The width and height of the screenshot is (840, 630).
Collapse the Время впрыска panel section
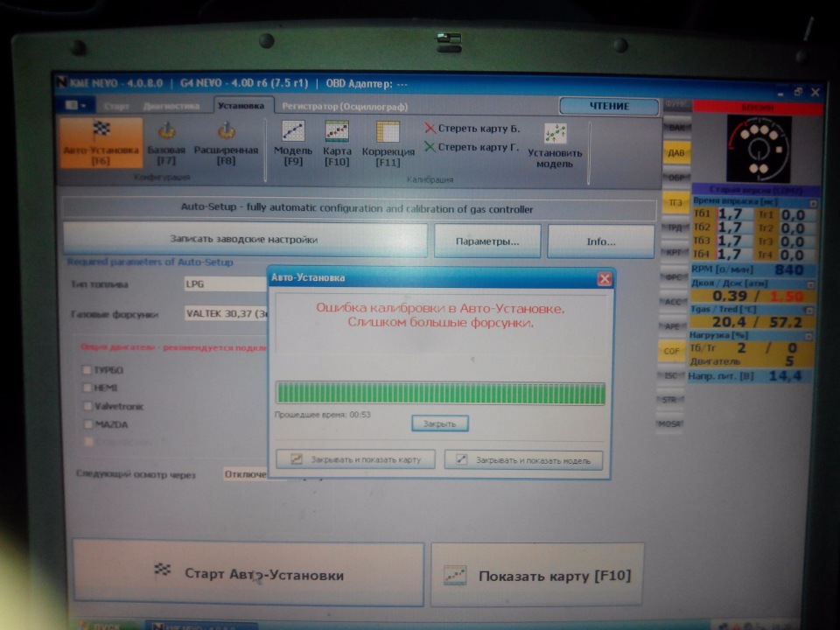tap(813, 202)
